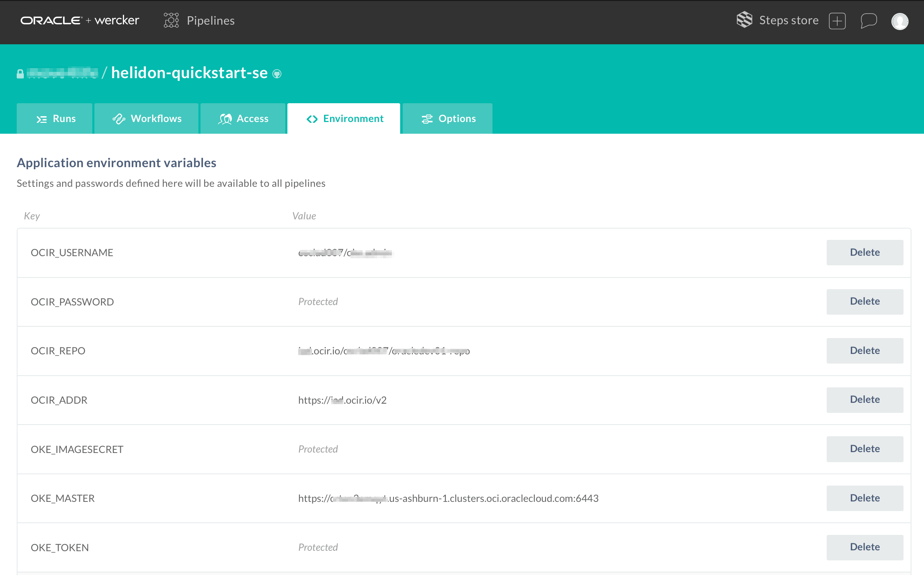Click the Steps store box icon
Image resolution: width=924 pixels, height=575 pixels.
tap(744, 20)
